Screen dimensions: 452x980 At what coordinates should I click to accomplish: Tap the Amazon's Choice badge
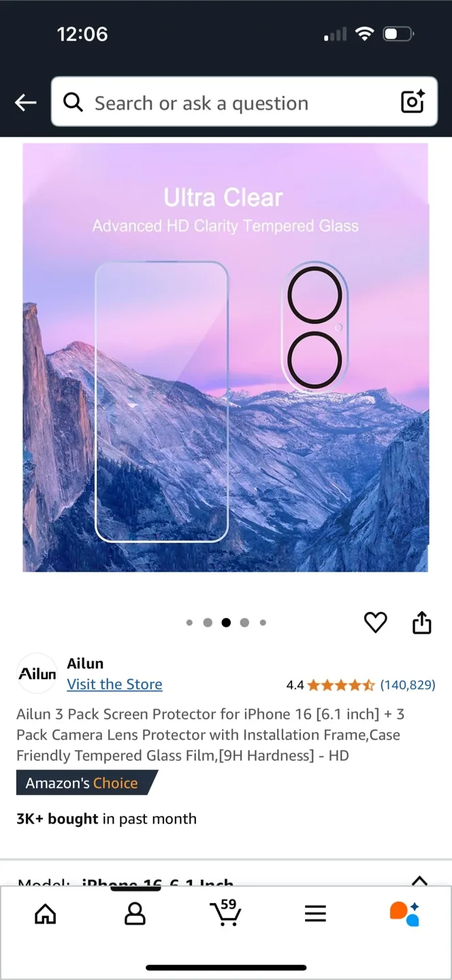[86, 783]
